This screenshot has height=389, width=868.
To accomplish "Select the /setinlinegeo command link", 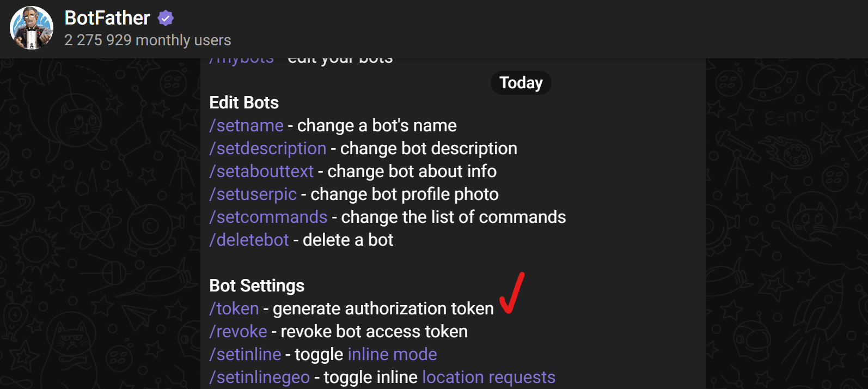I will click(x=260, y=378).
